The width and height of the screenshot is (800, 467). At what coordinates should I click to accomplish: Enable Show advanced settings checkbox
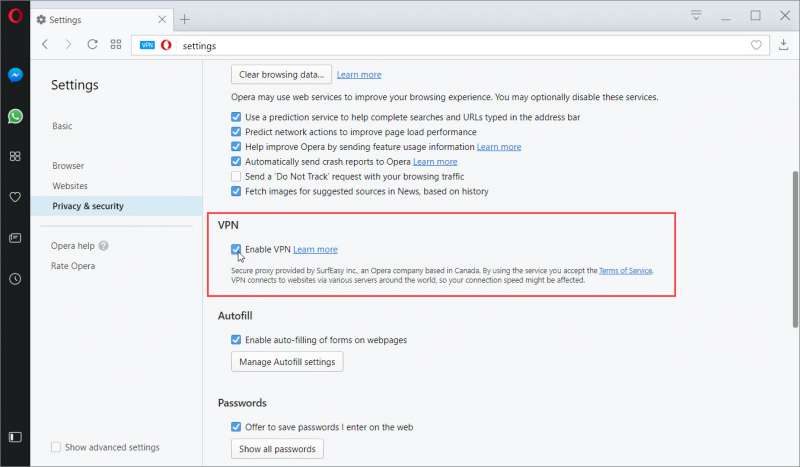pos(56,447)
